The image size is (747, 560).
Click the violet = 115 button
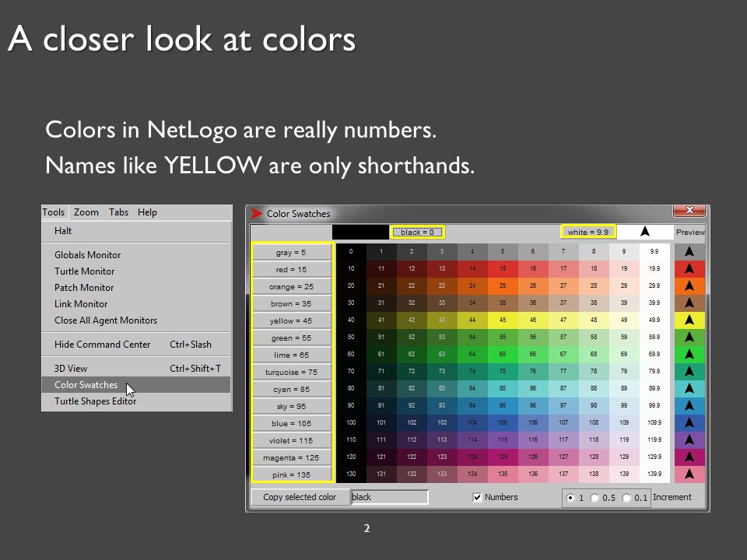[x=291, y=441]
